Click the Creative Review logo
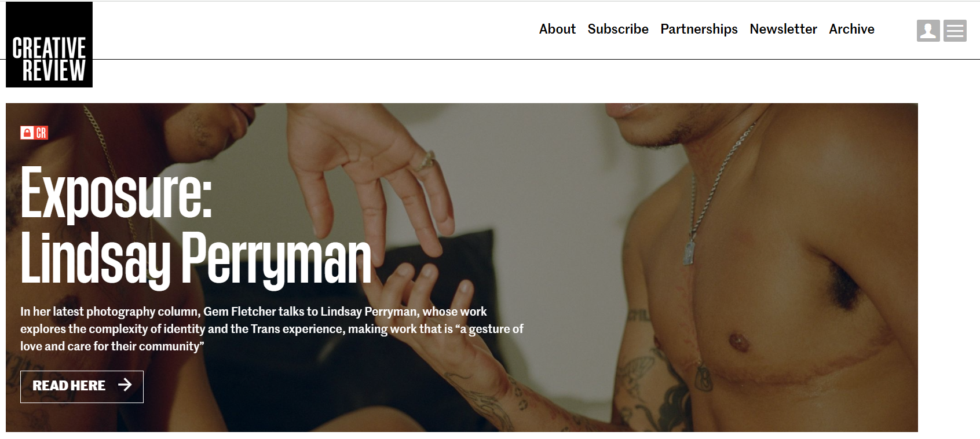Screen dimensions: 980x439 [x=49, y=45]
